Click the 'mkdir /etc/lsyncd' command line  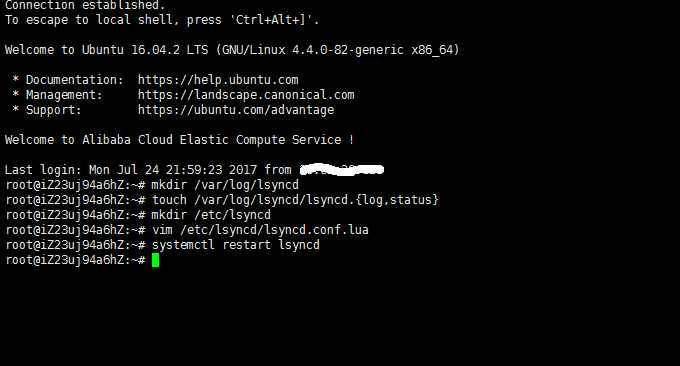[138, 215]
